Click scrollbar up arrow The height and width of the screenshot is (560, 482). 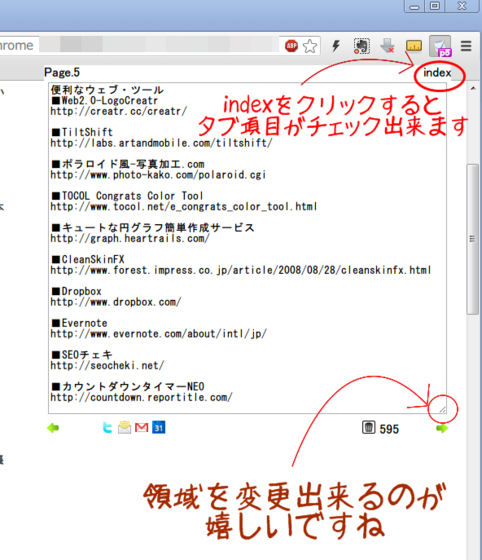(473, 88)
